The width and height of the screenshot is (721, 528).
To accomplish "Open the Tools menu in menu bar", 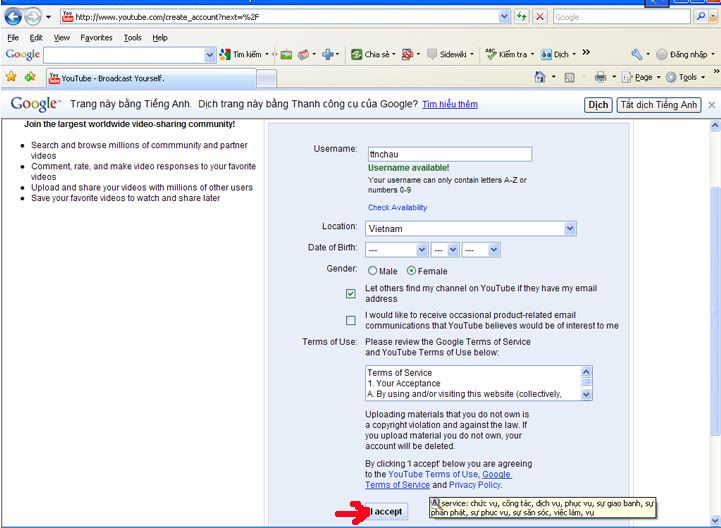I will [x=132, y=38].
